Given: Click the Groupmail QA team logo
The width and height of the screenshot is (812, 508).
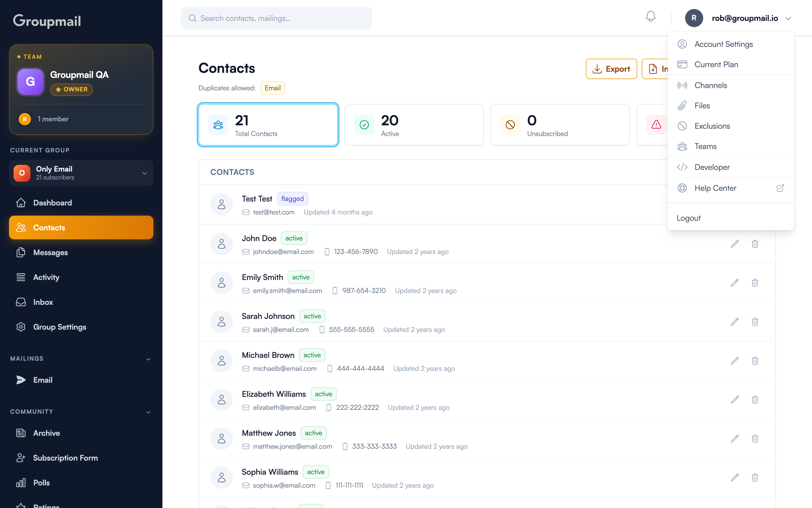Looking at the screenshot, I should point(30,82).
